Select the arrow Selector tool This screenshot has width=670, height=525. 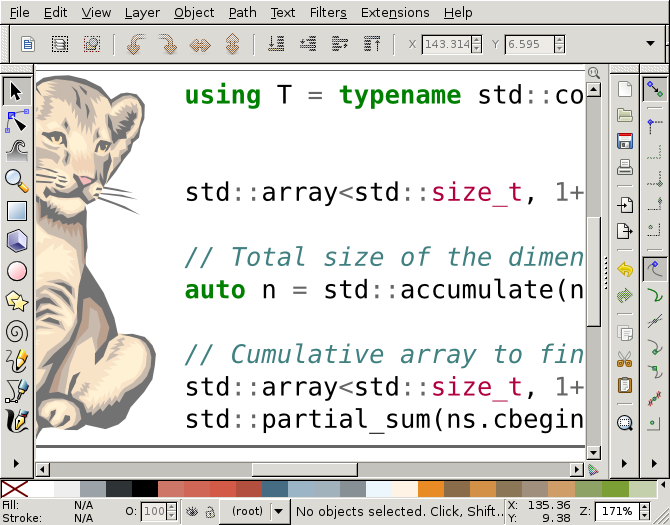click(x=16, y=91)
